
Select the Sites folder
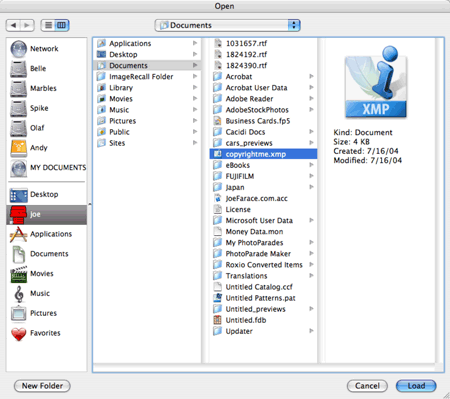tap(147, 143)
